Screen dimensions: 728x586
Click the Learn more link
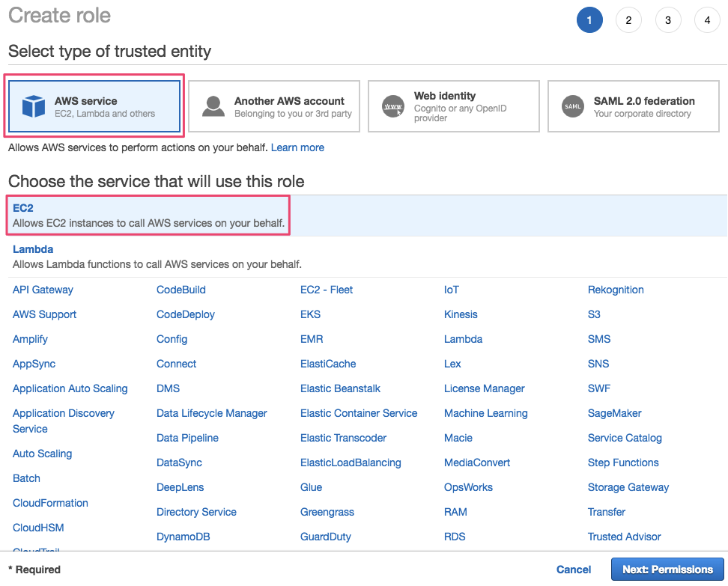297,147
